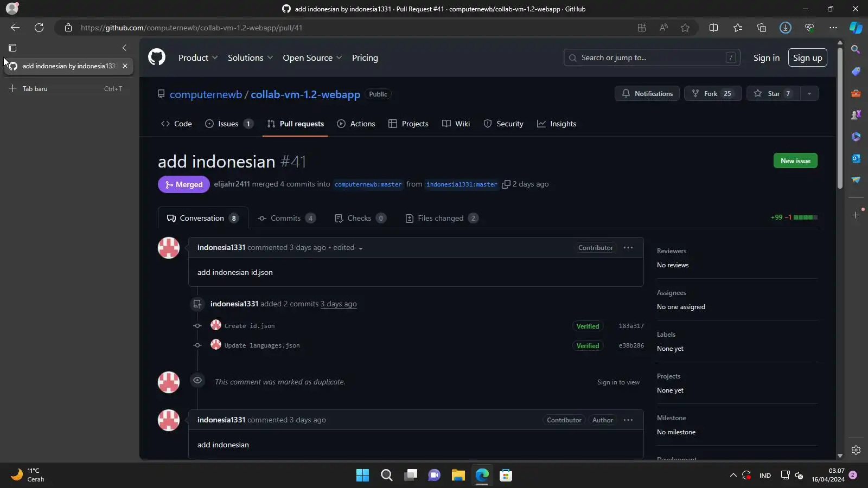Open commit hash 183a317

coord(631,326)
